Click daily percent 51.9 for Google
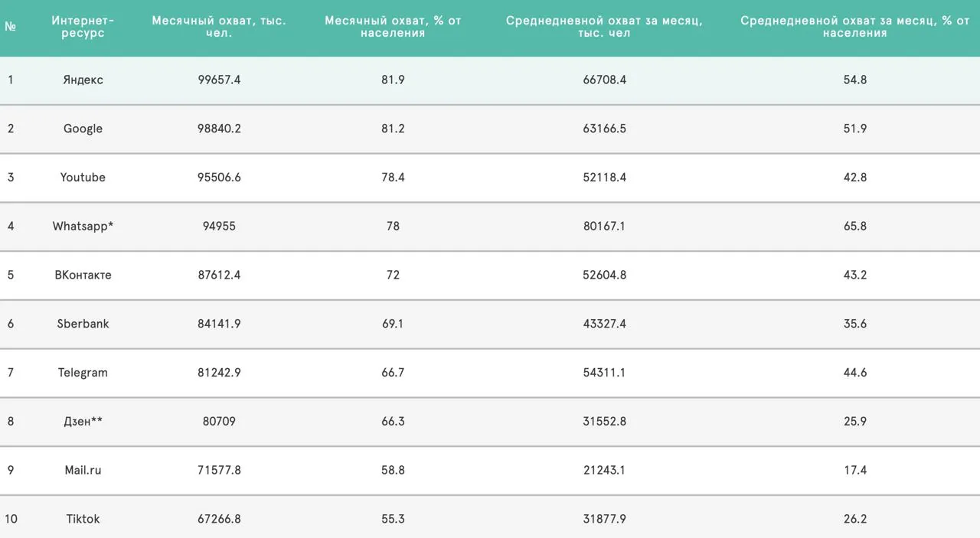The image size is (980, 538). [855, 129]
